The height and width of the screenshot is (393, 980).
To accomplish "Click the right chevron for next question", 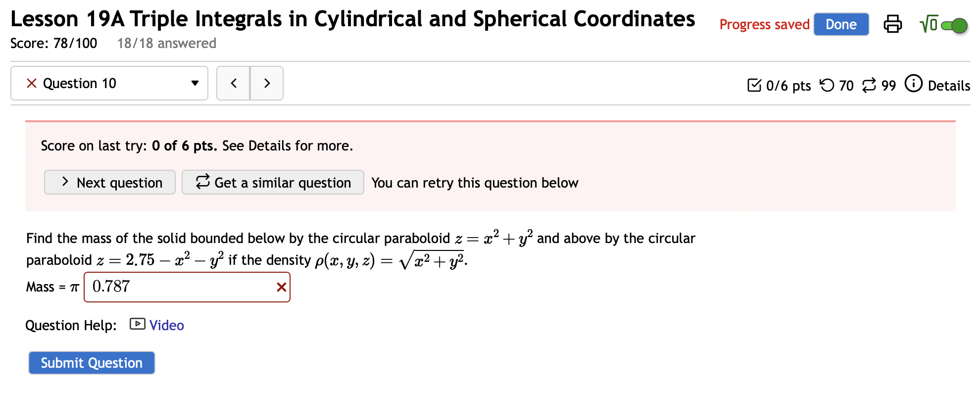I will tap(267, 83).
